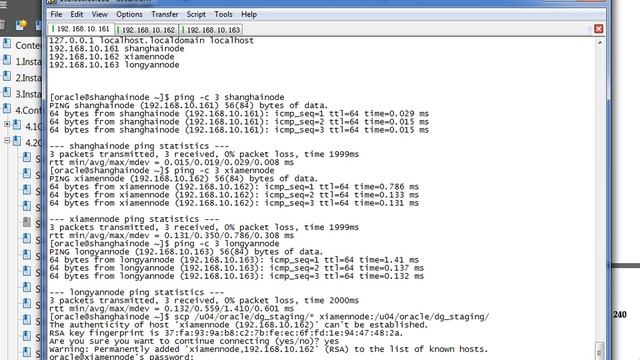640x360 pixels.
Task: Switch to the 192.168.10.163 session tab
Action: (211, 30)
